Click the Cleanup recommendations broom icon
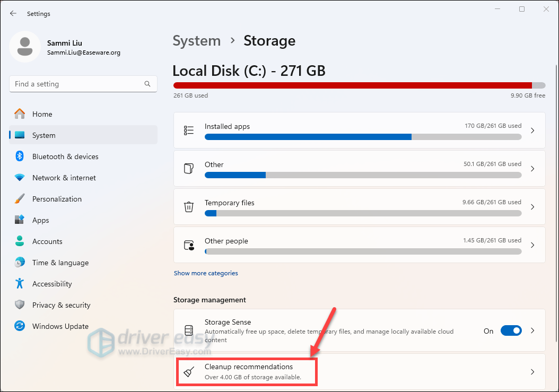This screenshot has width=559, height=392. 189,372
